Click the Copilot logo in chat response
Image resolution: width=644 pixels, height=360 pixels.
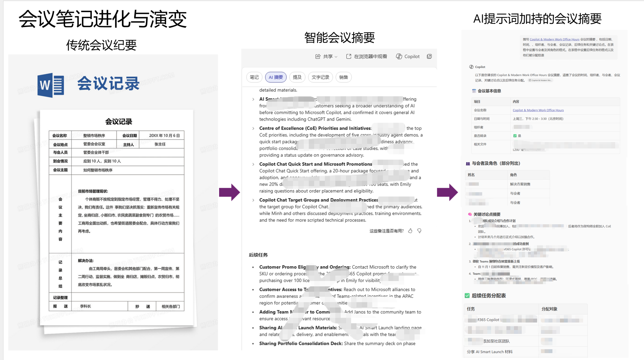[471, 67]
